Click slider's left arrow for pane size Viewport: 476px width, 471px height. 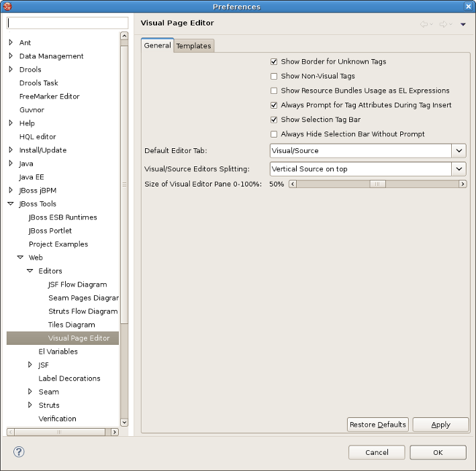(293, 184)
